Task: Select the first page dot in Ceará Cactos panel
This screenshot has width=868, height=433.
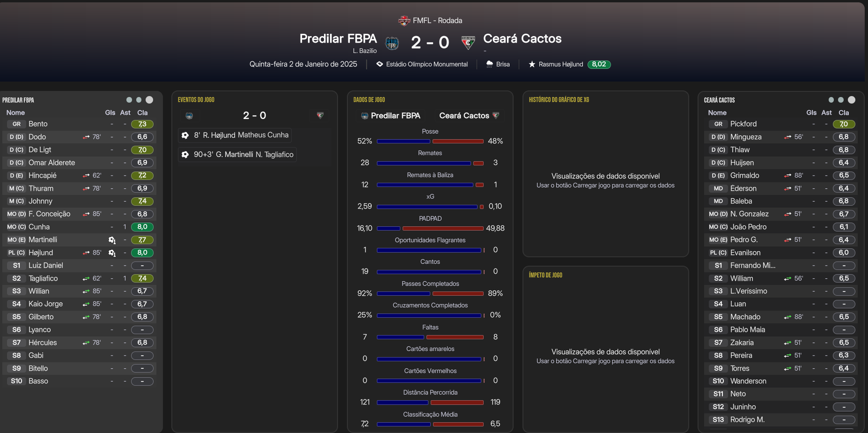Action: tap(831, 100)
